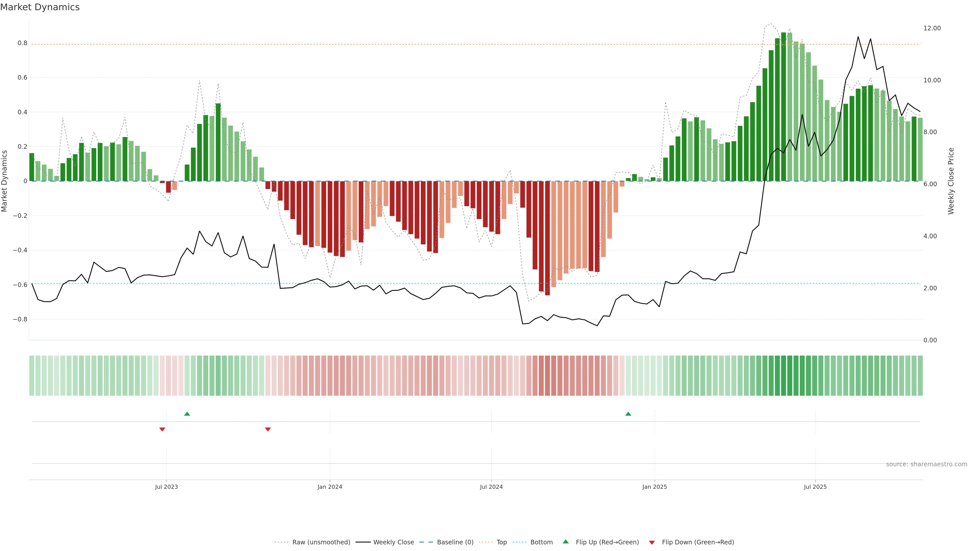
Task: Click the blue dashed Baseline line sample in the legend
Action: tap(426, 542)
